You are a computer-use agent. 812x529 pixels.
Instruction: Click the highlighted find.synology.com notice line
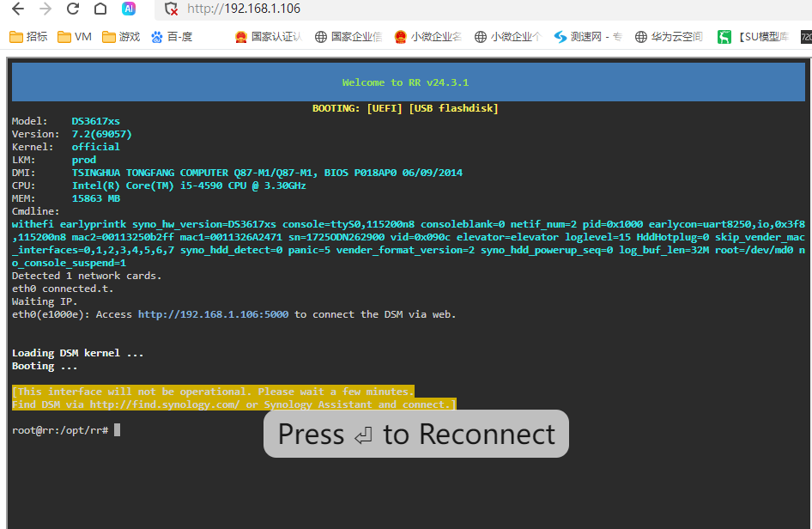(x=234, y=404)
